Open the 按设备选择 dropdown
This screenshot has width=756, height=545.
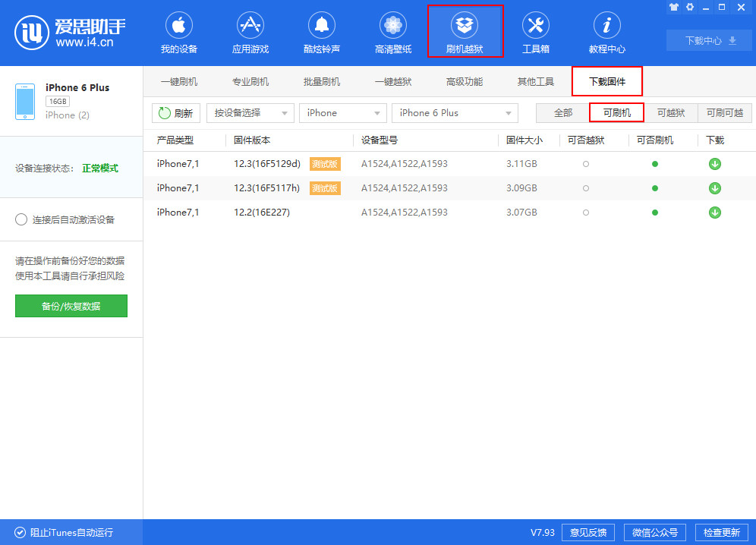point(250,112)
